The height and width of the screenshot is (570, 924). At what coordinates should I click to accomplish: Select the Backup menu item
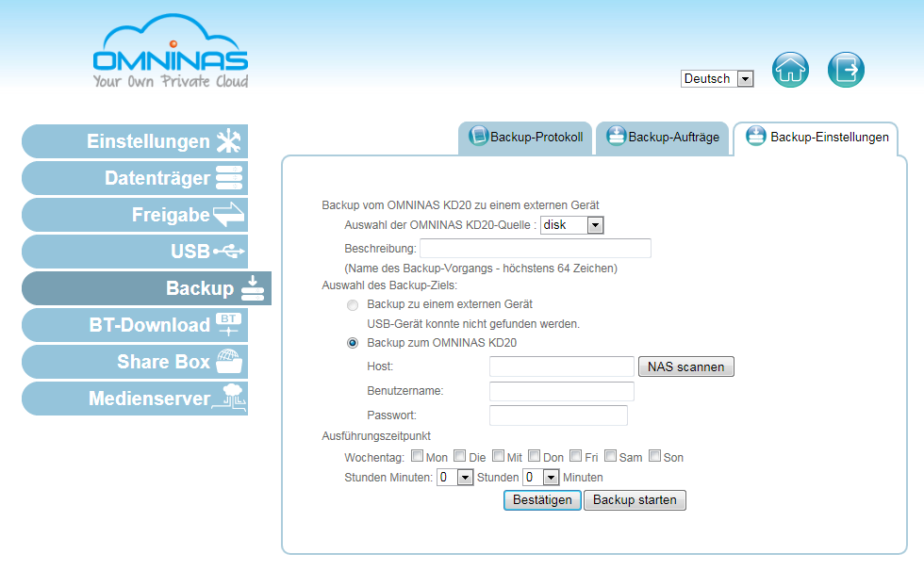click(147, 288)
